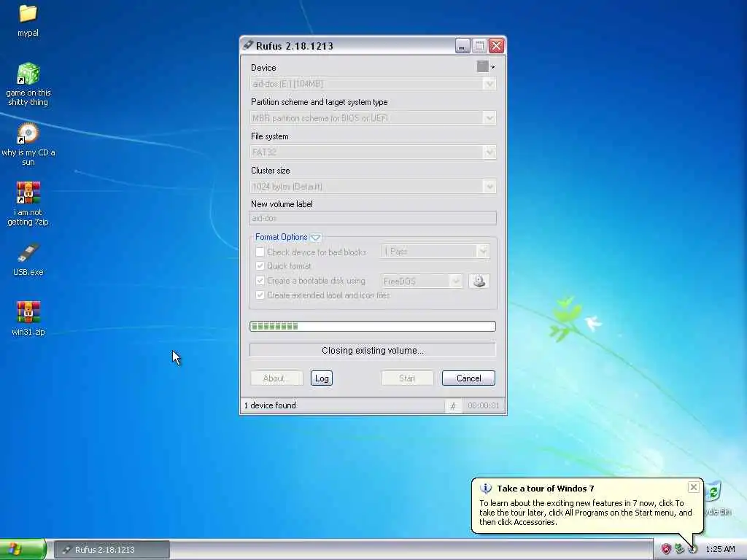Image resolution: width=747 pixels, height=560 pixels.
Task: Close the Rufus window
Action: (x=496, y=46)
